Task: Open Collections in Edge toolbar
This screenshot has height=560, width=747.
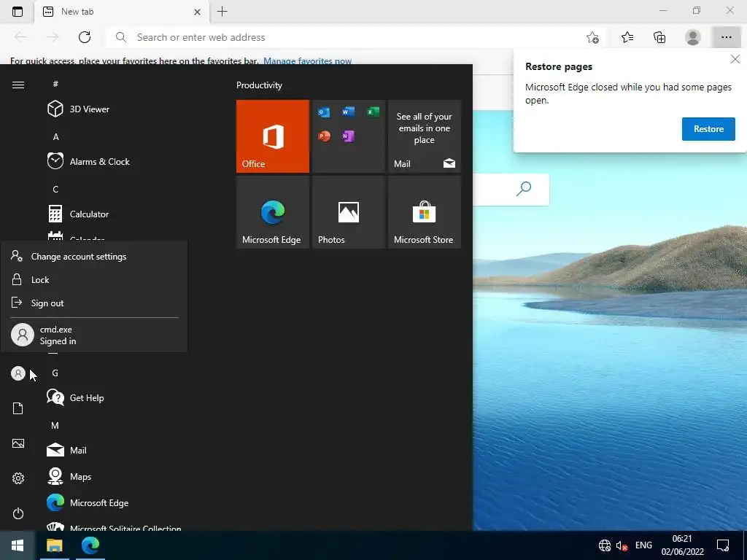Action: (x=659, y=37)
